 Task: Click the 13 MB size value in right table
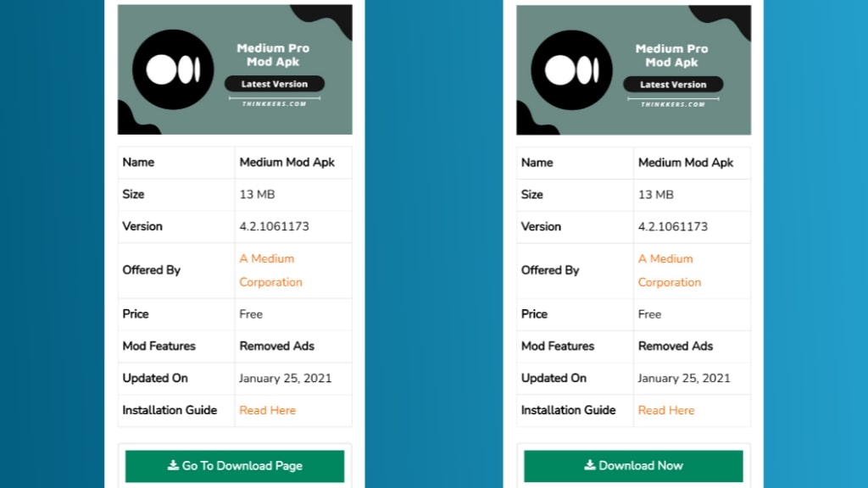tap(655, 194)
